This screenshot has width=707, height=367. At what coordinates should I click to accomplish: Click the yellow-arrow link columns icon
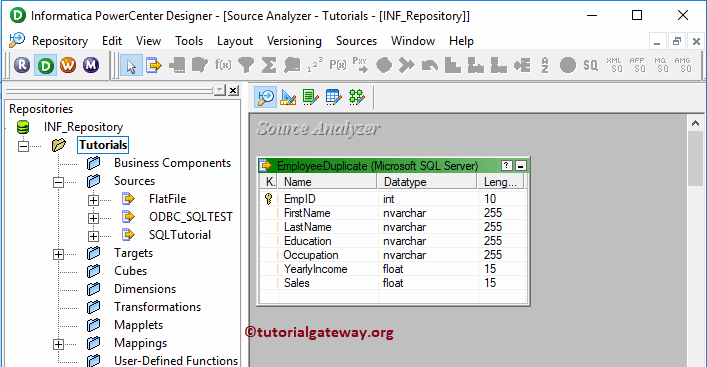[x=154, y=65]
